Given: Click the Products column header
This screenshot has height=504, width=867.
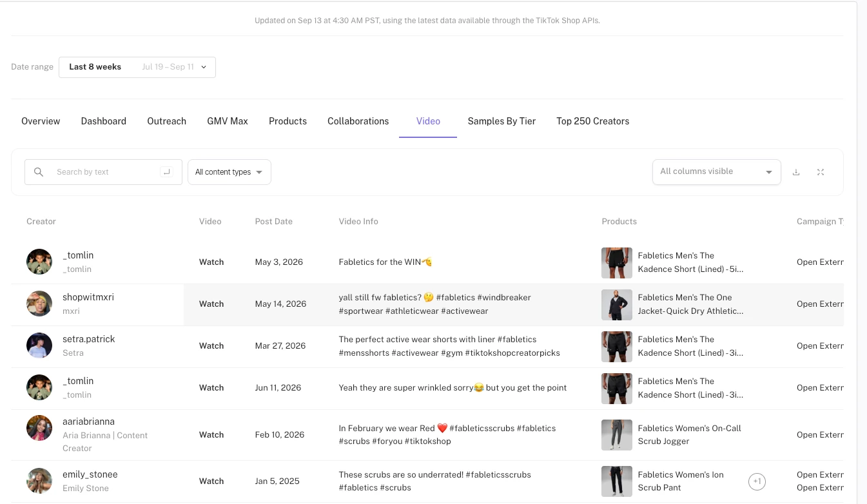Looking at the screenshot, I should (x=619, y=222).
